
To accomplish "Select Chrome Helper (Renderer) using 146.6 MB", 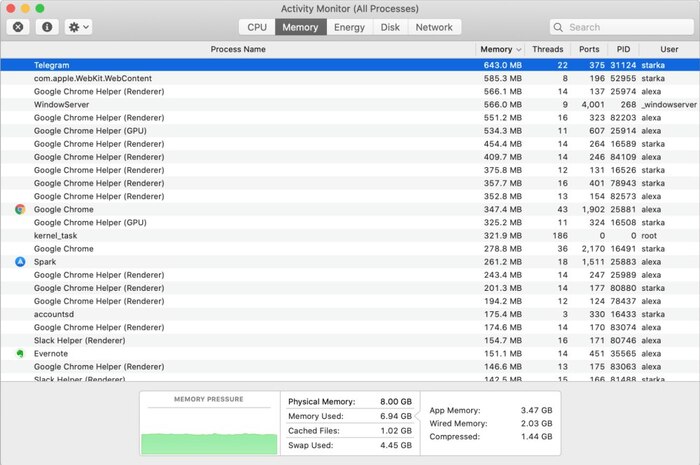I will click(x=350, y=367).
